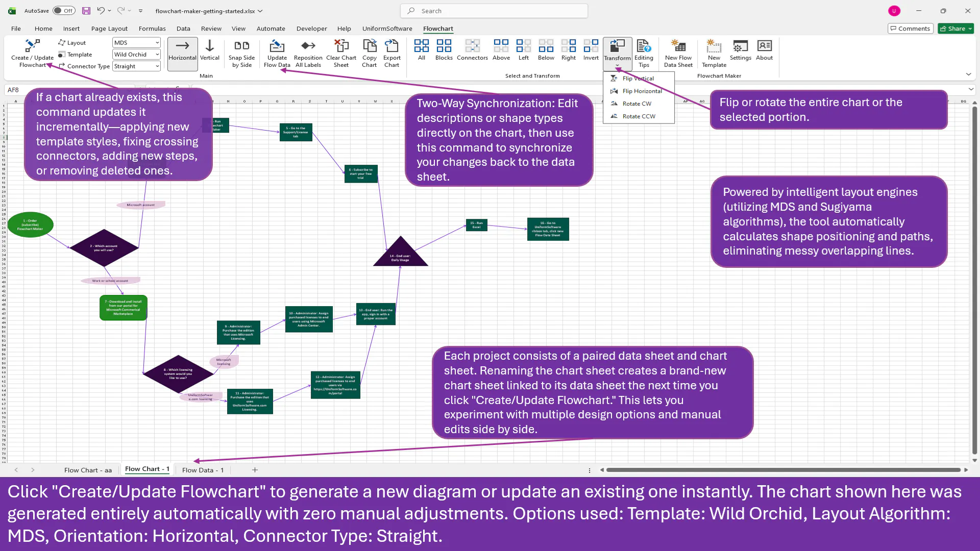Open the Undo history dropdown arrow
This screenshot has width=980, height=551.
pyautogui.click(x=110, y=11)
